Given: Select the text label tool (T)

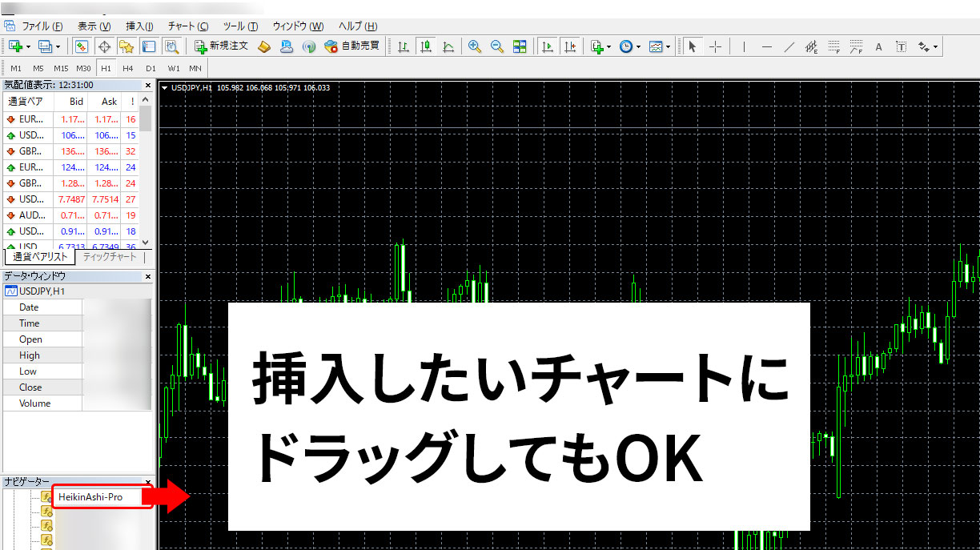Looking at the screenshot, I should 901,46.
